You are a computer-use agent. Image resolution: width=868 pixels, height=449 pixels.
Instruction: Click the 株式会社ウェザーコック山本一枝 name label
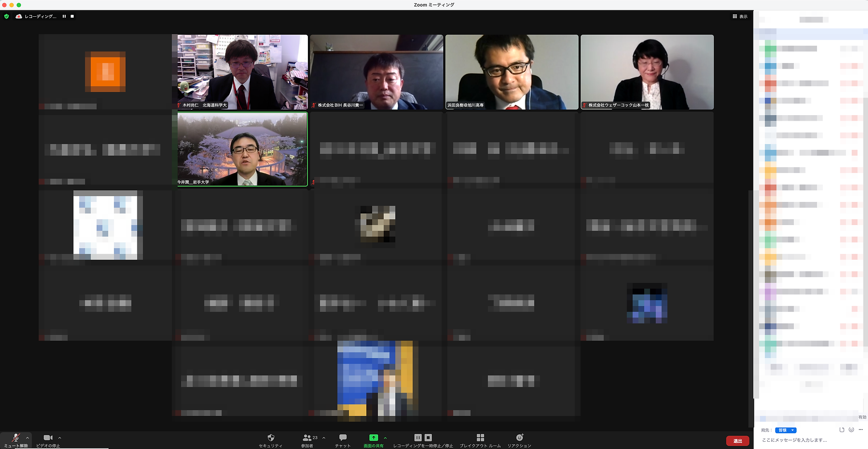618,105
